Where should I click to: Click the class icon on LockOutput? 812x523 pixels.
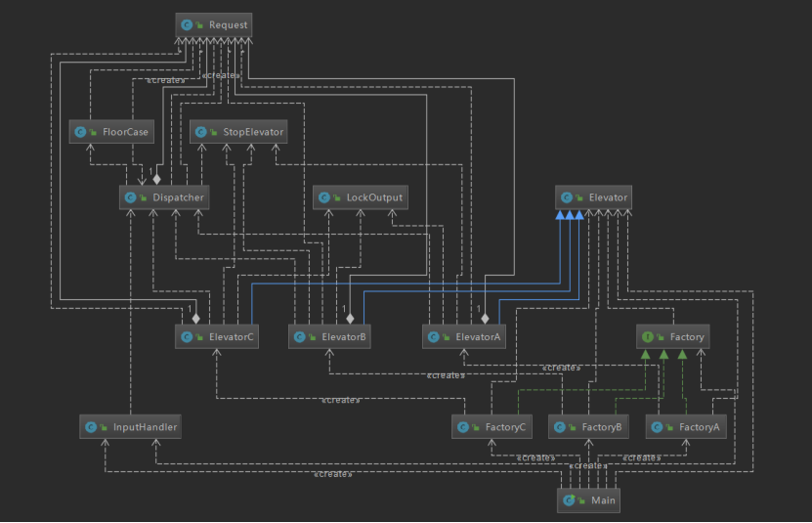(x=324, y=197)
